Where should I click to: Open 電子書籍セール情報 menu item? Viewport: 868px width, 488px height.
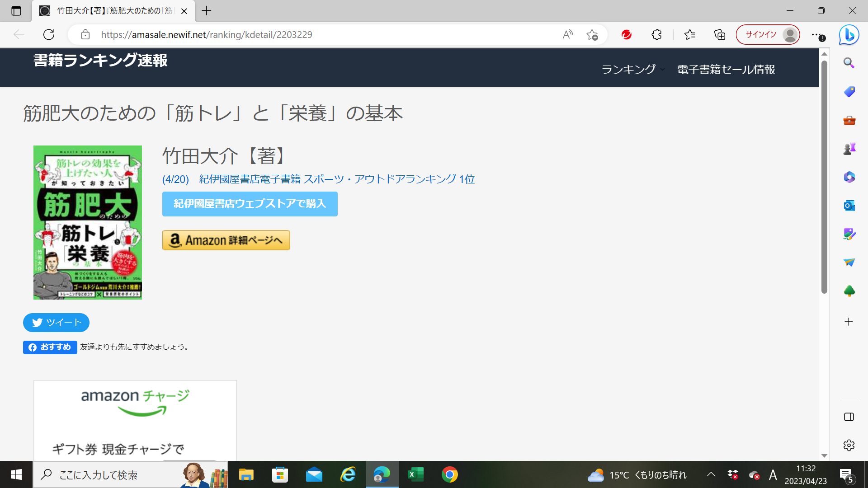tap(726, 70)
